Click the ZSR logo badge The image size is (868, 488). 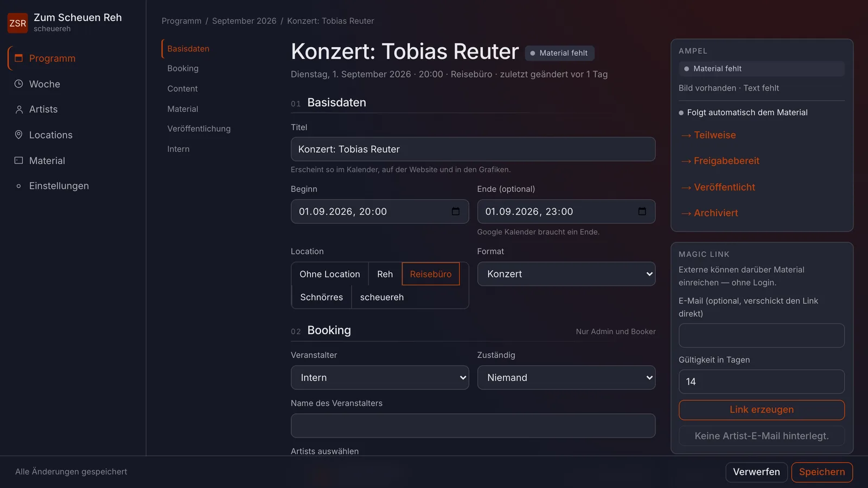coord(17,23)
